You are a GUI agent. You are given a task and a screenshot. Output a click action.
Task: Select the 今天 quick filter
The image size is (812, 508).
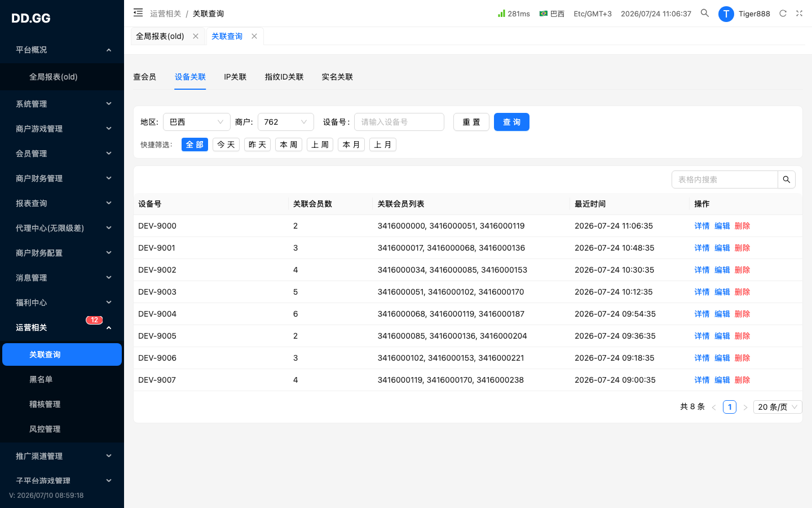[226, 144]
